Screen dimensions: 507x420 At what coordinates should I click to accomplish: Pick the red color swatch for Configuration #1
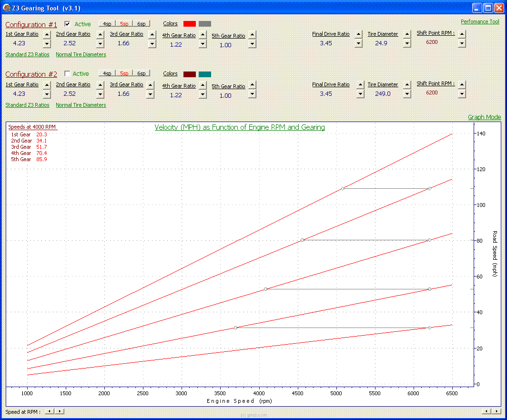tap(189, 24)
